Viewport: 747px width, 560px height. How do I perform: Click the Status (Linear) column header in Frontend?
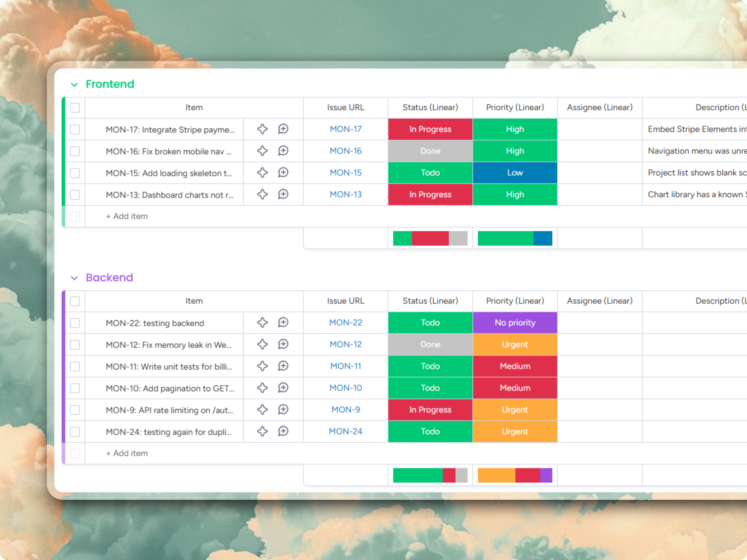point(430,107)
